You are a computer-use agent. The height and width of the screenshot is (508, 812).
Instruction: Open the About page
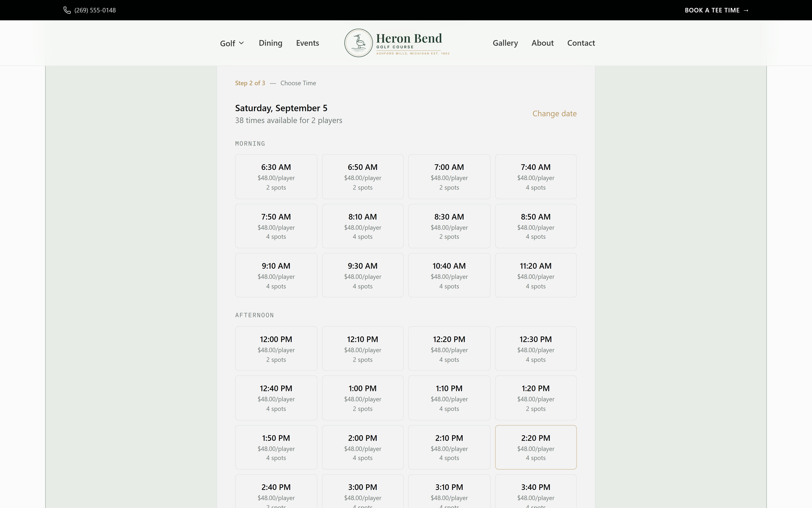[543, 43]
